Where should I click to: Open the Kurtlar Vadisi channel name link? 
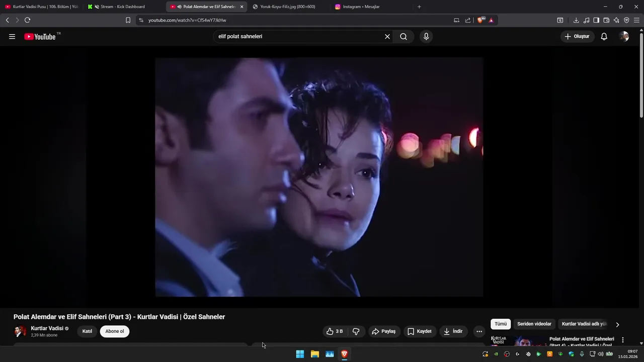pyautogui.click(x=47, y=328)
